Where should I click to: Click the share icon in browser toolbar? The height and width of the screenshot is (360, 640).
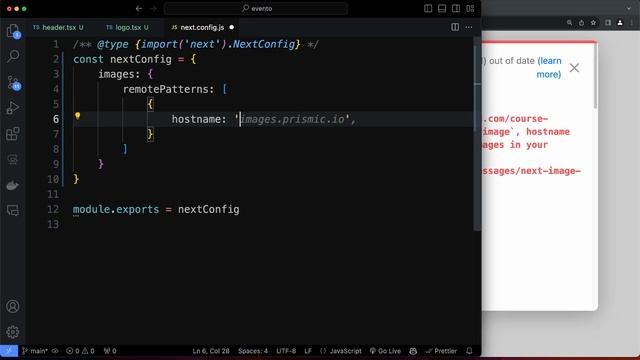point(581,23)
